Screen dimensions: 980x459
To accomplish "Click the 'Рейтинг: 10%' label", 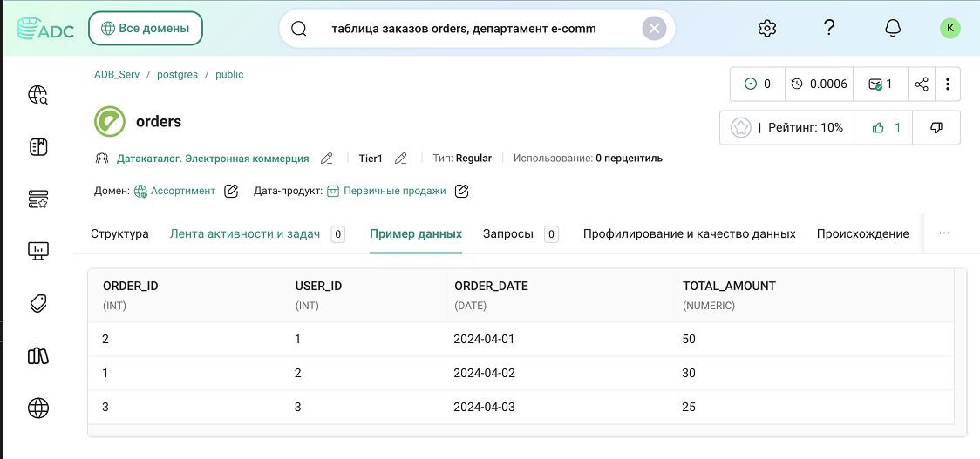I will click(806, 128).
